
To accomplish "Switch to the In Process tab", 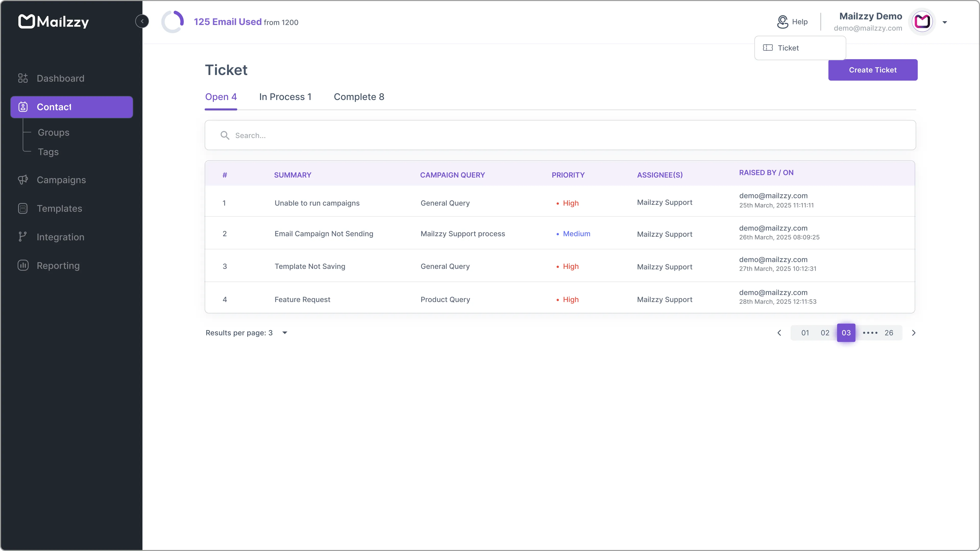I will (285, 97).
